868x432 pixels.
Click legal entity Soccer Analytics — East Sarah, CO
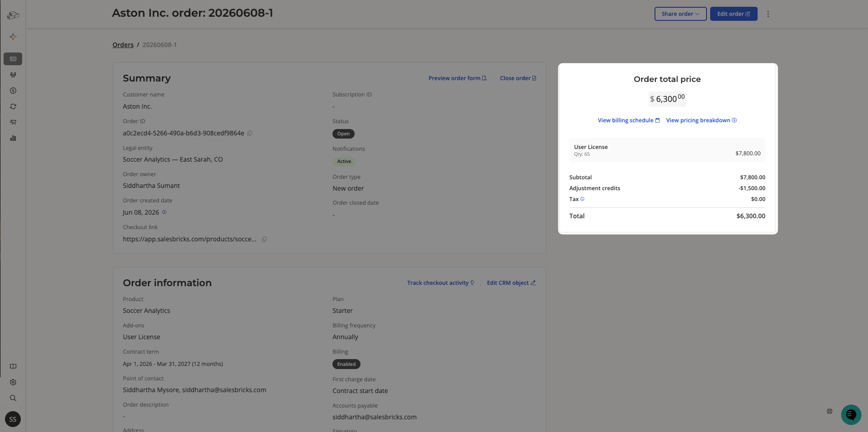[x=173, y=159]
